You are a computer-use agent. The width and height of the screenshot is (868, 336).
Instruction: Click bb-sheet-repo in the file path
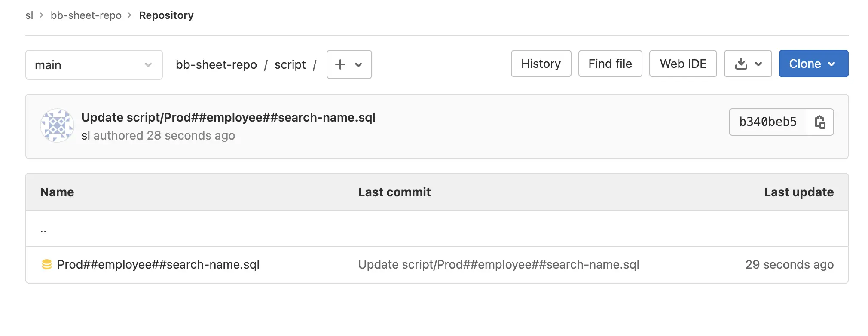216,65
